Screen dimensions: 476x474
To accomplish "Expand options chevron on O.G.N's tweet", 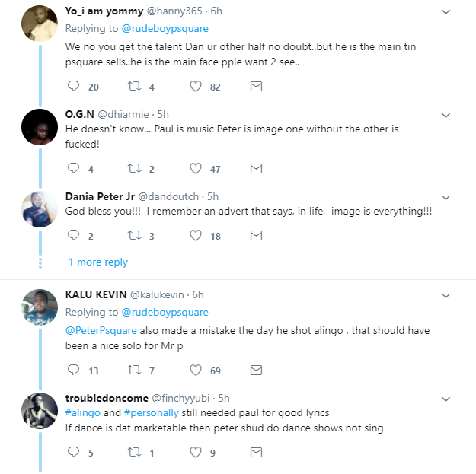I will (446, 115).
